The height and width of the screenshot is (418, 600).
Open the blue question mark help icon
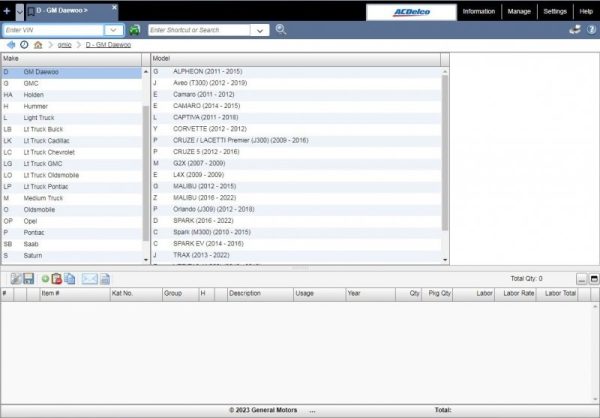591,29
